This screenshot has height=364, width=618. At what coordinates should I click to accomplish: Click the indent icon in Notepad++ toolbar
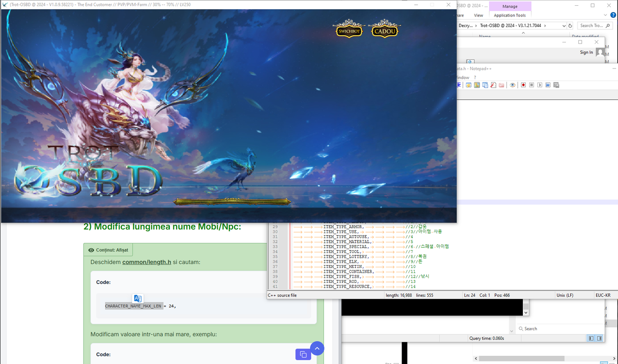[x=459, y=85]
